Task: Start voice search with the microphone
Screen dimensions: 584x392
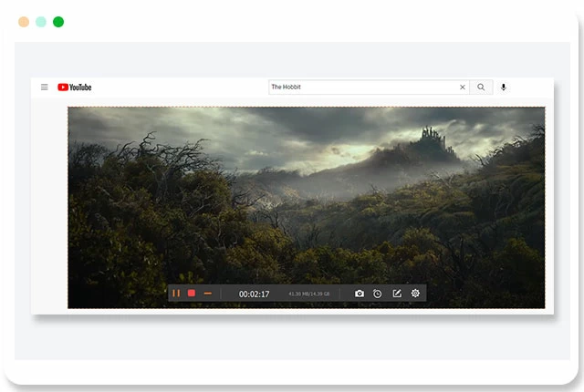Action: [504, 88]
